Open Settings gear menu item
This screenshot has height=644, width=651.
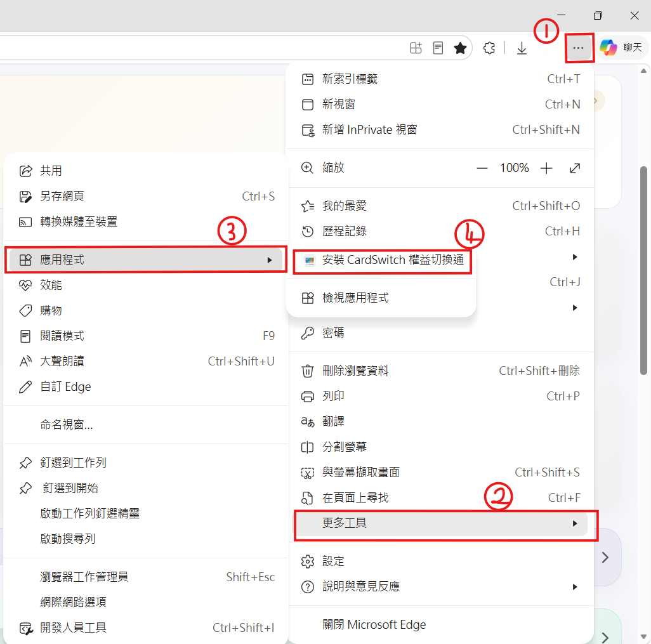coord(440,562)
